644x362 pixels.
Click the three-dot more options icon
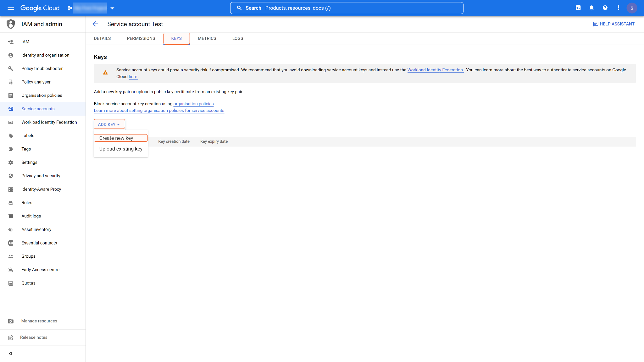[x=618, y=8]
